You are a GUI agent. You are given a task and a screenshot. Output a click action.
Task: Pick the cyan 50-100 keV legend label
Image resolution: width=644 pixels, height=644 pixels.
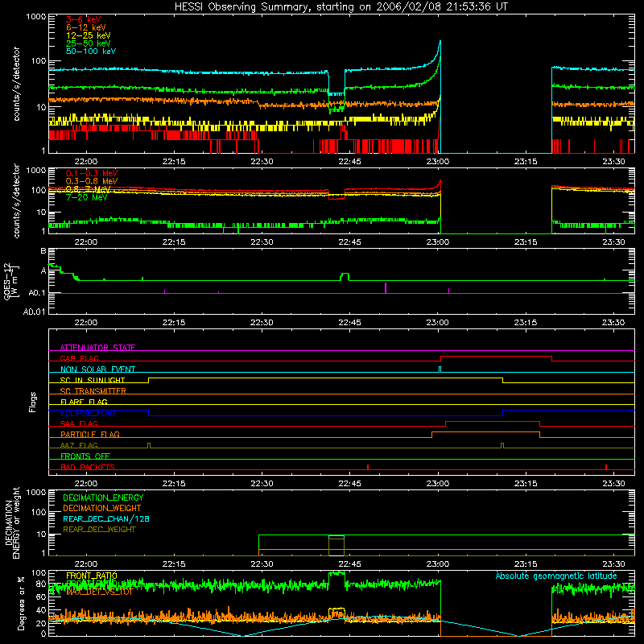(91, 52)
